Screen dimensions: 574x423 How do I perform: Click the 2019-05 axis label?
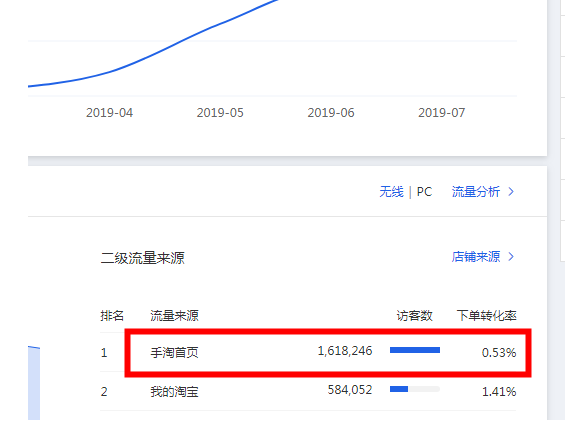(220, 113)
